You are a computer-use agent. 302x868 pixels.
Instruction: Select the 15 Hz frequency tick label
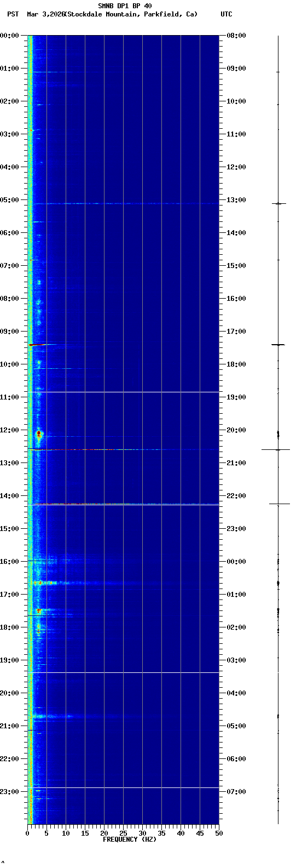[85, 833]
